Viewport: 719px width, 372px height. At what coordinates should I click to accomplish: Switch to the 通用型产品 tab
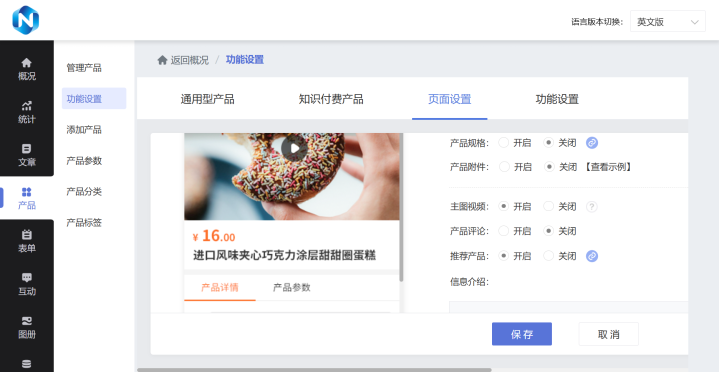coord(207,99)
